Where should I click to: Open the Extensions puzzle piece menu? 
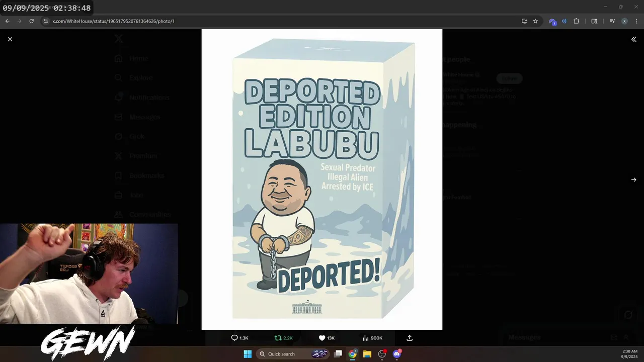577,21
